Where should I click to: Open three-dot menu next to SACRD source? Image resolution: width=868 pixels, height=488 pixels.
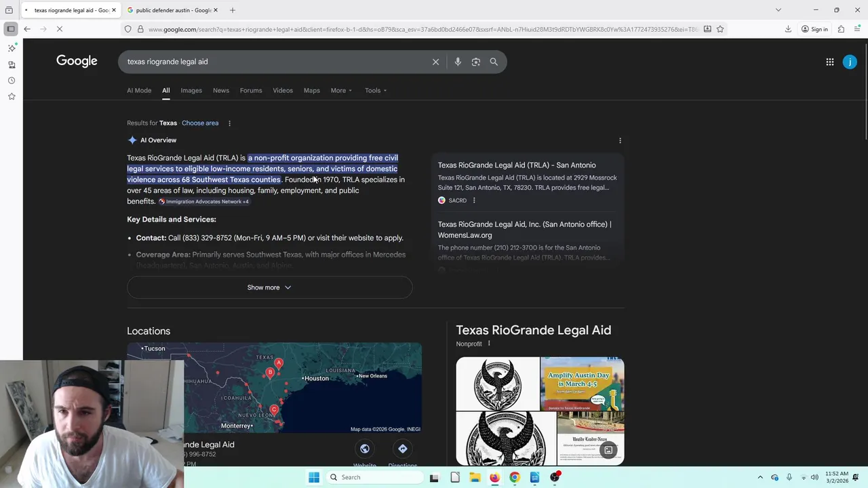click(x=474, y=201)
